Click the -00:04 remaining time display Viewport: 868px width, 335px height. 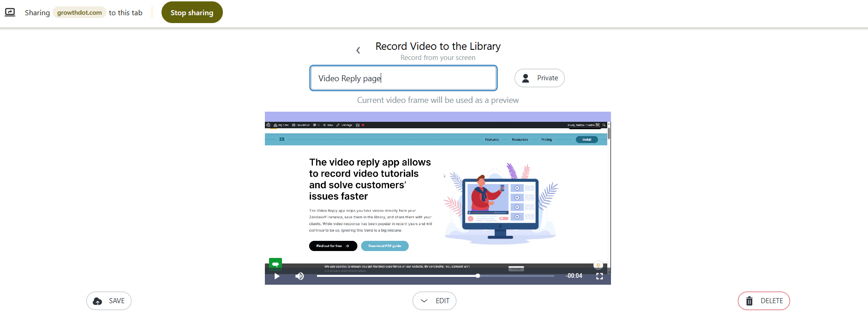coord(574,276)
